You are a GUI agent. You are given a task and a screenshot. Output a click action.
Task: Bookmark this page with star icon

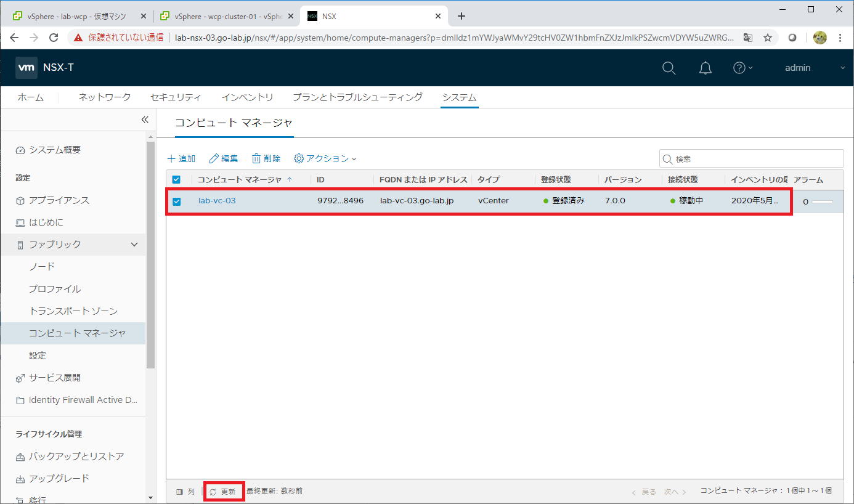[768, 38]
